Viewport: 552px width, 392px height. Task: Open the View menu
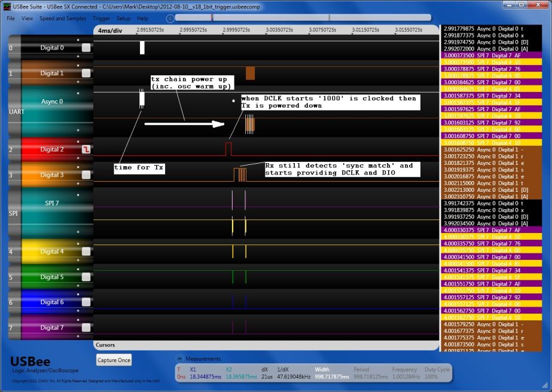click(x=27, y=19)
